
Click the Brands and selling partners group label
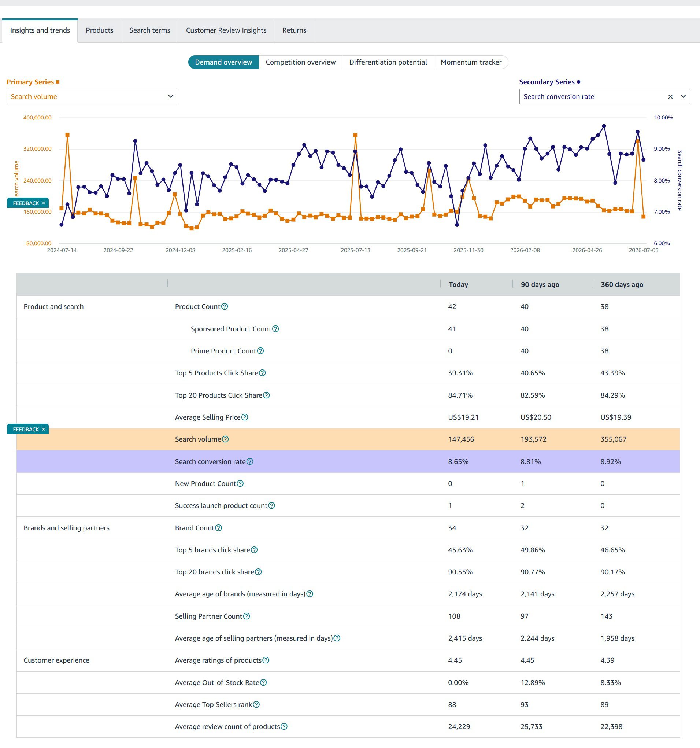click(x=67, y=528)
